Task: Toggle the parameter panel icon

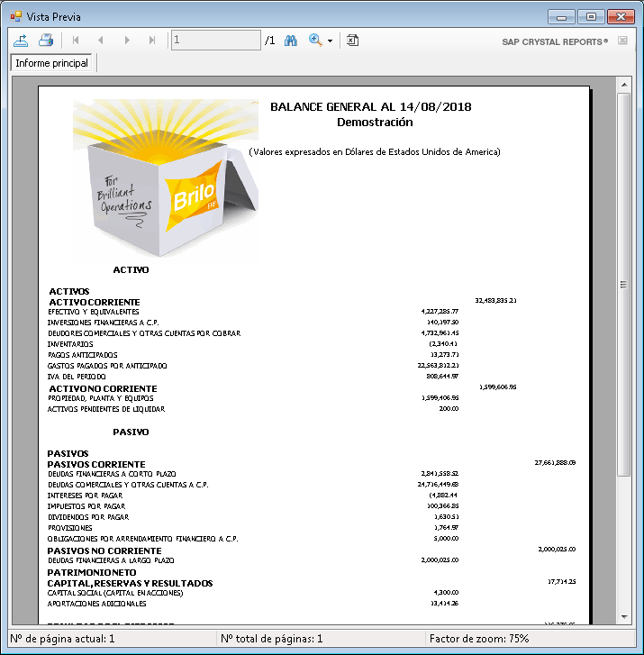Action: click(x=353, y=41)
